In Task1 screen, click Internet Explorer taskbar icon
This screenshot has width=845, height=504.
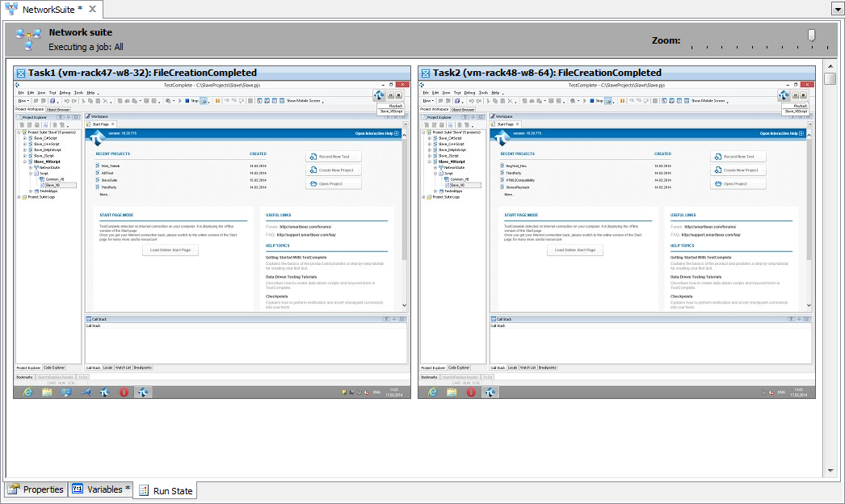[28, 393]
